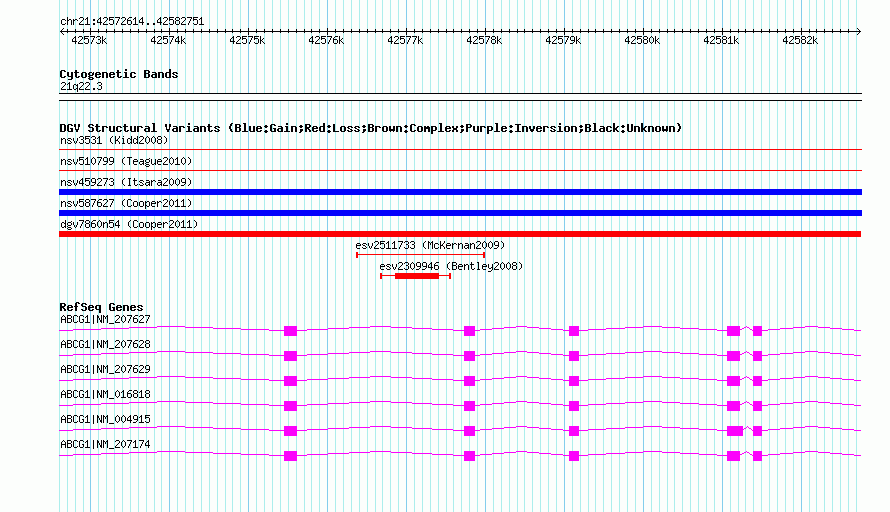Select the esv2309946 (Bentley2008) label

[451, 266]
